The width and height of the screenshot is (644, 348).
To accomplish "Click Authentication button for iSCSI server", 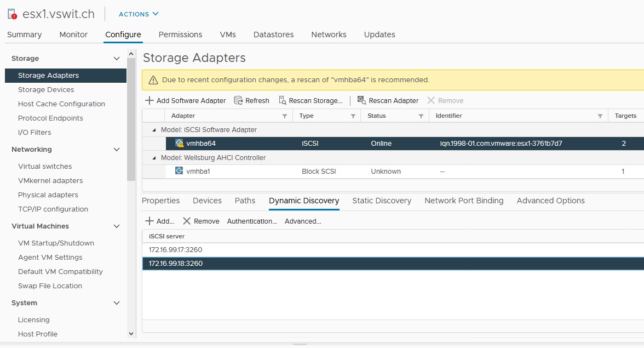I will click(252, 221).
